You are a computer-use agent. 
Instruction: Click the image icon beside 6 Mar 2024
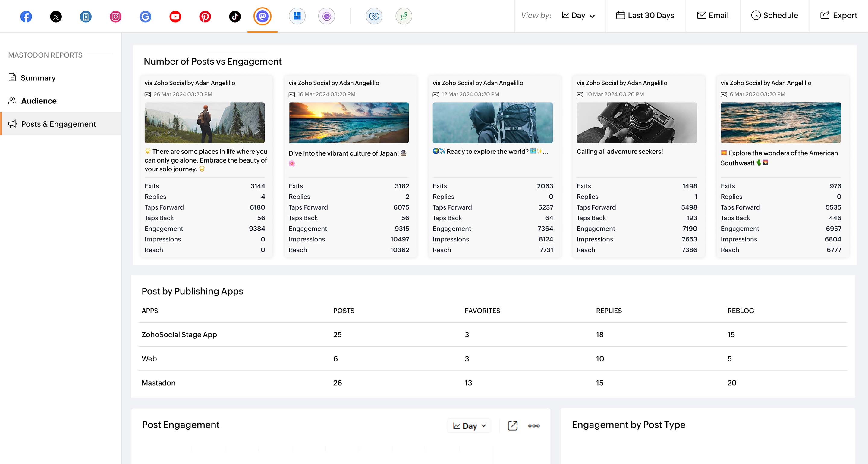724,94
